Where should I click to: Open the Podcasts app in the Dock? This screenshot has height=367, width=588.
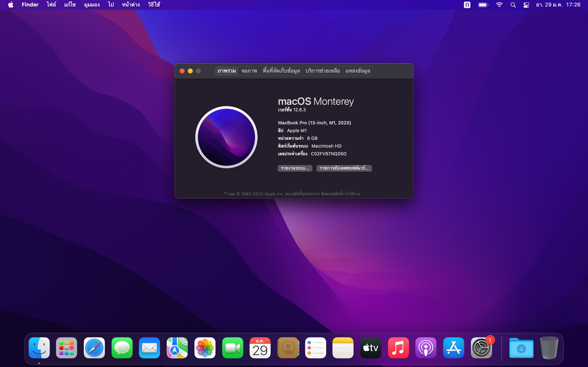(426, 348)
